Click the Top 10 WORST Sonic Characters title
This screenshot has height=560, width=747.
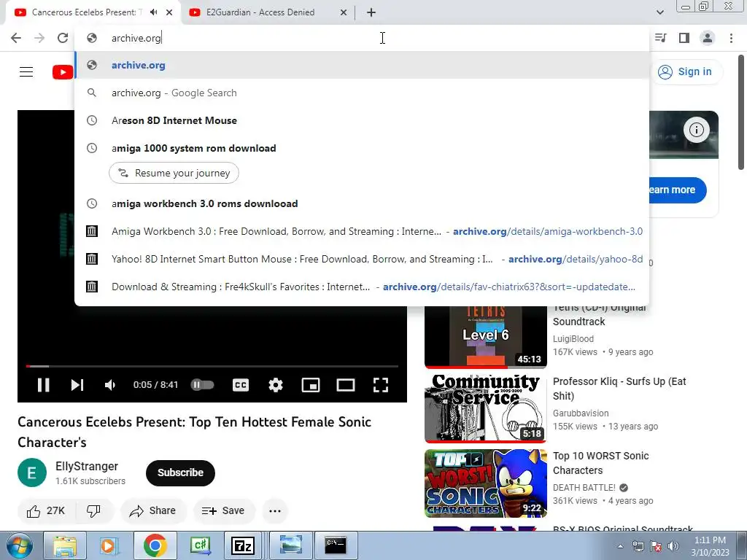[x=601, y=463]
